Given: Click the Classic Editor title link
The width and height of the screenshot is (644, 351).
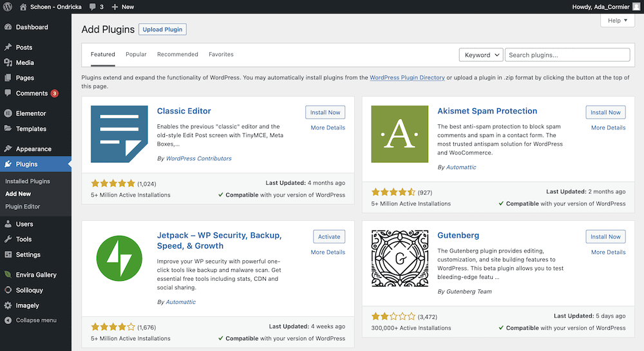Looking at the screenshot, I should pyautogui.click(x=184, y=111).
